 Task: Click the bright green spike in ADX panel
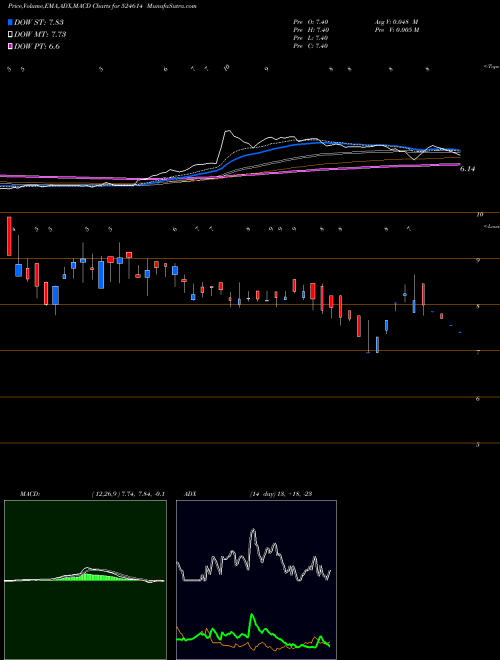click(253, 616)
